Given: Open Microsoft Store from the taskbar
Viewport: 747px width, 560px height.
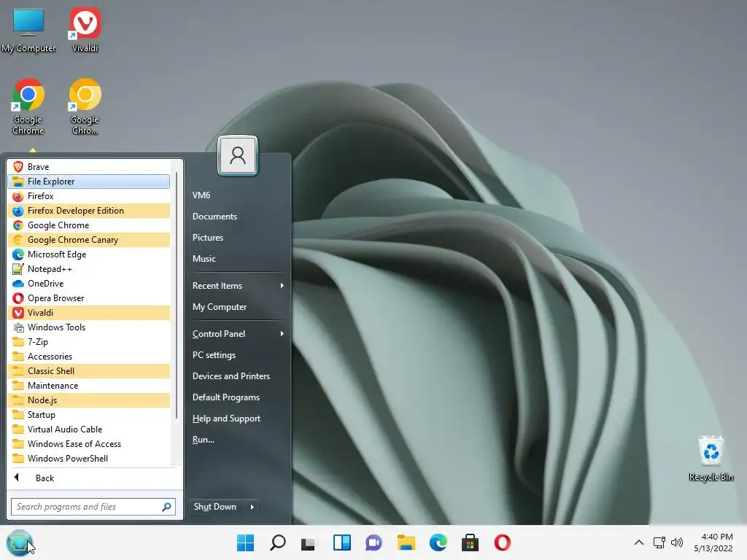Looking at the screenshot, I should [x=471, y=542].
